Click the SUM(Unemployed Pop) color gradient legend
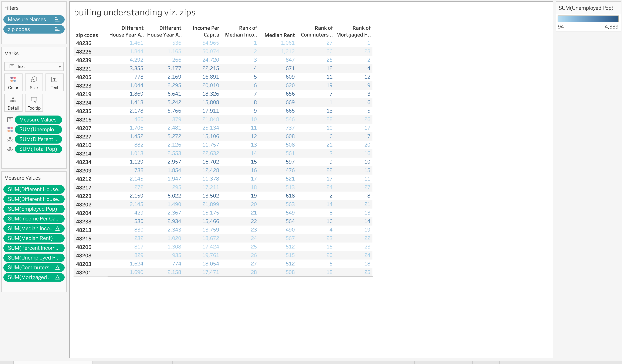The image size is (622, 364). click(588, 19)
